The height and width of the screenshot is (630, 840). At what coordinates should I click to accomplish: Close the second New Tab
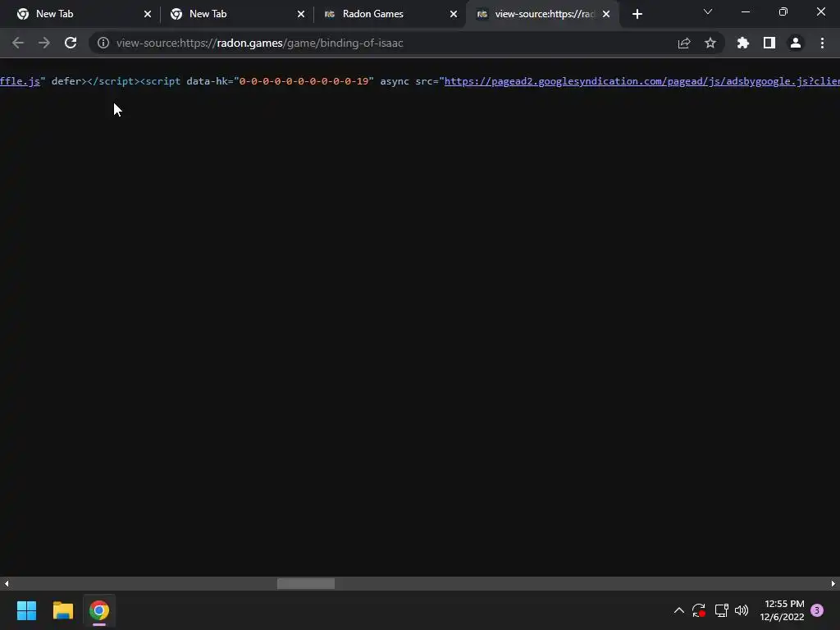[x=301, y=14]
